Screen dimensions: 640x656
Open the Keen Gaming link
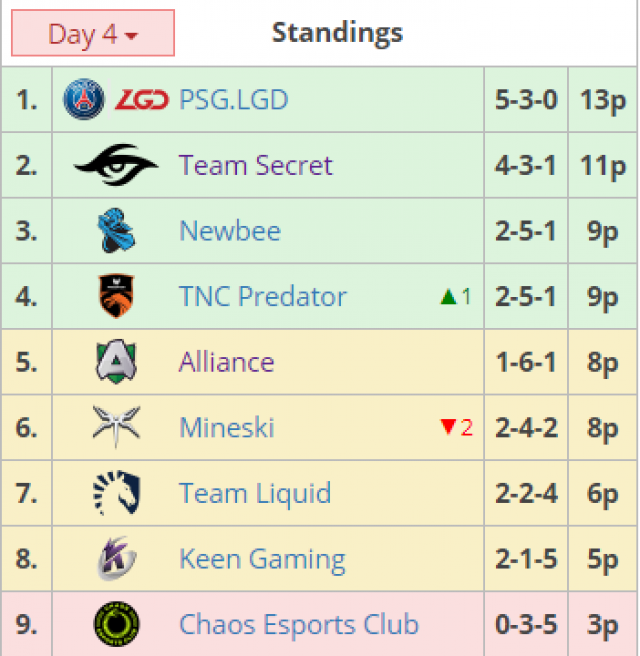[262, 559]
